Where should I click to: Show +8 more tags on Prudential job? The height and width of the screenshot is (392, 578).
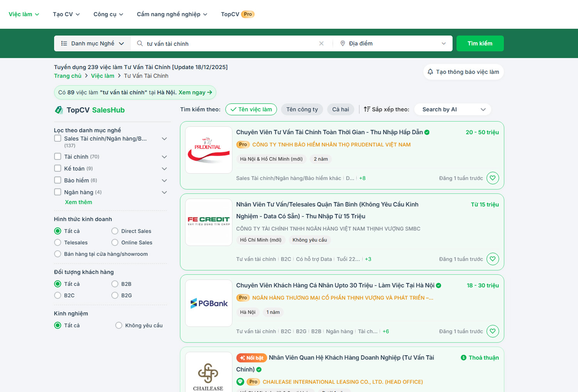362,178
